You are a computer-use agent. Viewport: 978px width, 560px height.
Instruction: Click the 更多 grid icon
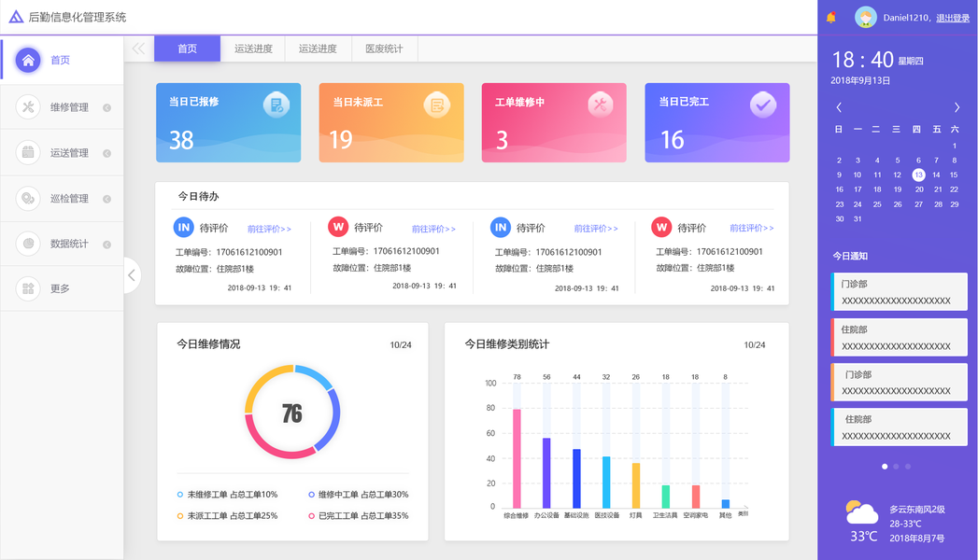[28, 288]
